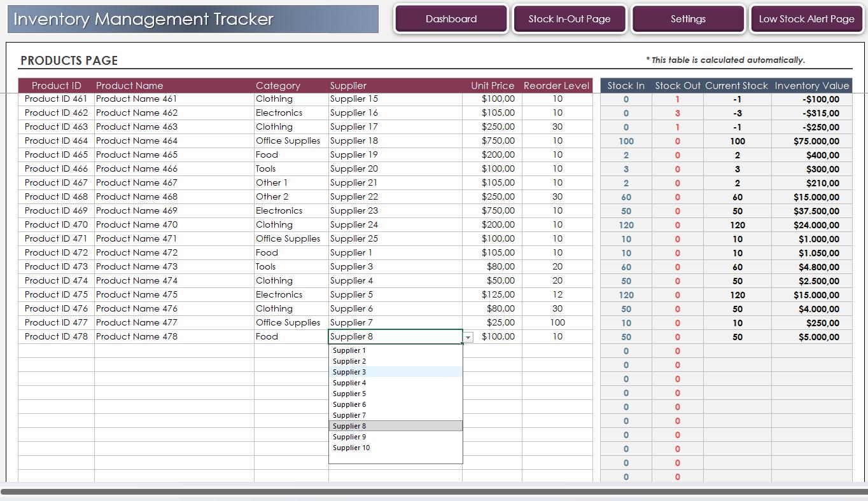Image resolution: width=868 pixels, height=501 pixels.
Task: Choose Supplier 2 from the dropdown list
Action: [395, 361]
